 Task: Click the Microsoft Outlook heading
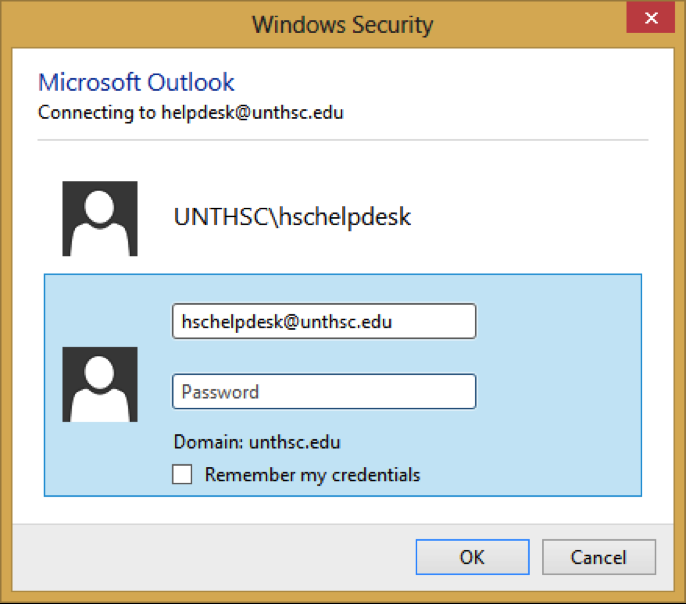[136, 82]
